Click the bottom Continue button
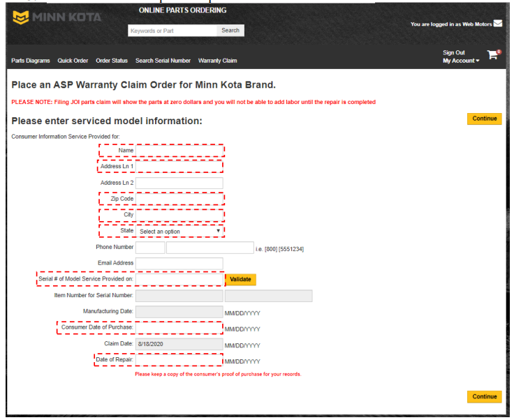Viewport: 514px width, 420px height. click(485, 397)
